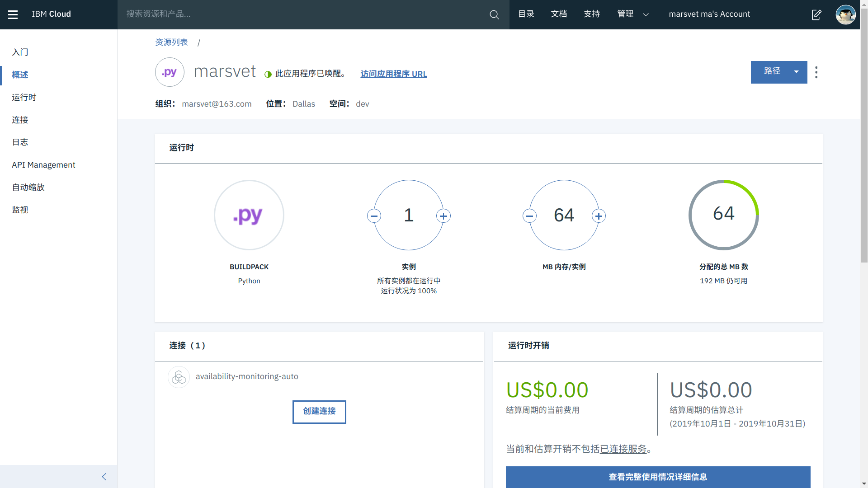Click 查看完整使用情况详细信息 button
The image size is (868, 488).
click(x=658, y=477)
